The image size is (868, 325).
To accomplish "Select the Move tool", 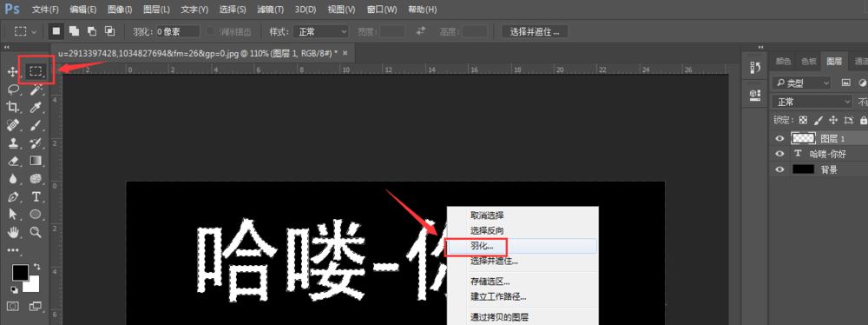I will coord(12,71).
